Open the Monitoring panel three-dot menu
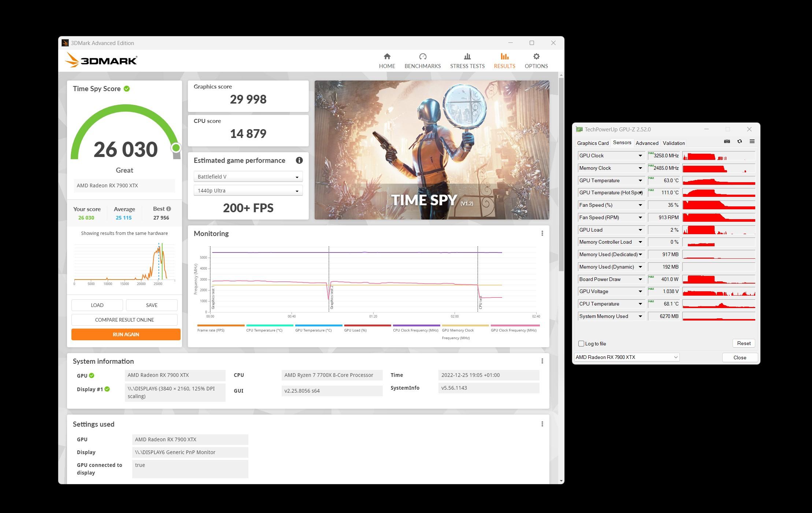This screenshot has height=513, width=812. pos(542,233)
